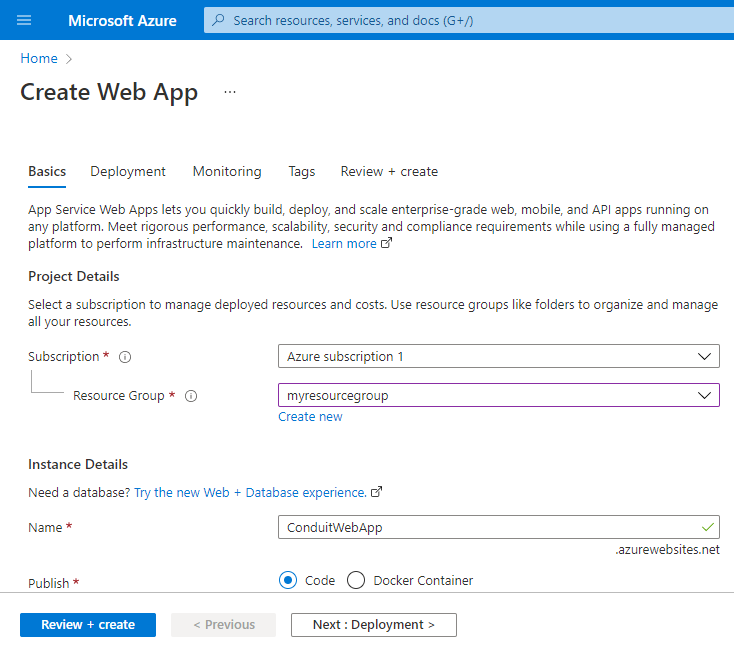The width and height of the screenshot is (734, 648).
Task: Click the Instance Details heading
Action: click(78, 464)
